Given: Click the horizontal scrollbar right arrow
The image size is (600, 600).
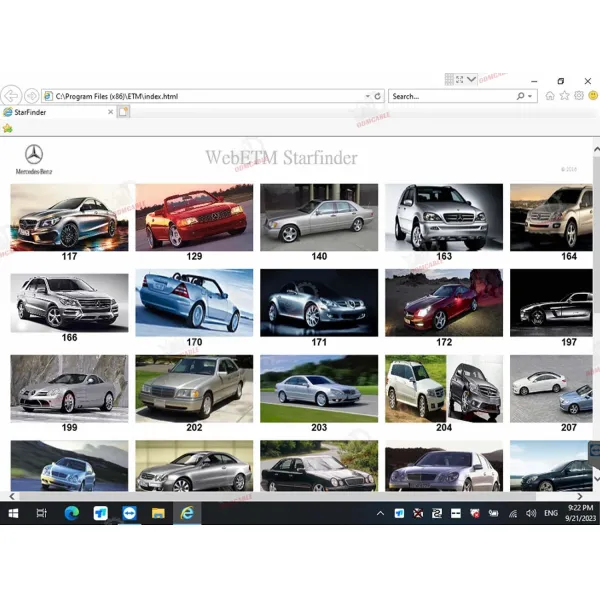Looking at the screenshot, I should 580,496.
